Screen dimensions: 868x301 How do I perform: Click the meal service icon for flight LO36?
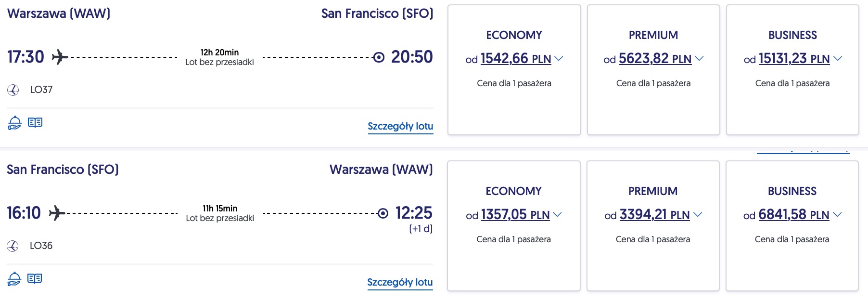(14, 279)
